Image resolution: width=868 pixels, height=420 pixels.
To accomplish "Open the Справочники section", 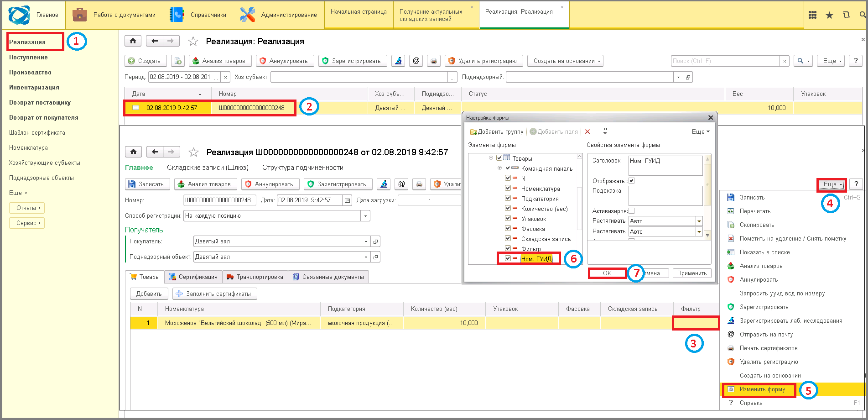I will point(198,15).
